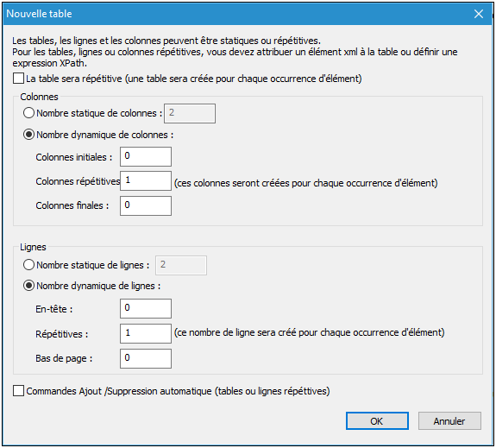The image size is (496, 448).
Task: Click the 'Nouvelle table' title bar
Action: [237, 14]
